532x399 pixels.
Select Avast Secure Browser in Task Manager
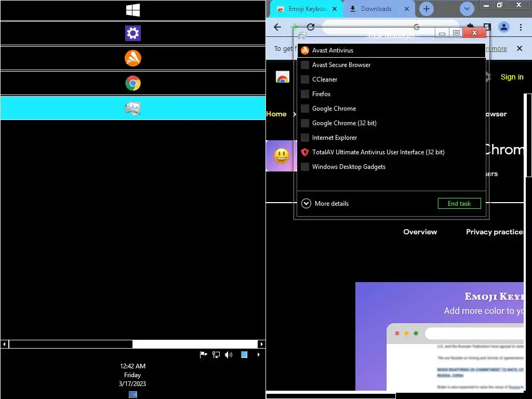pos(391,65)
